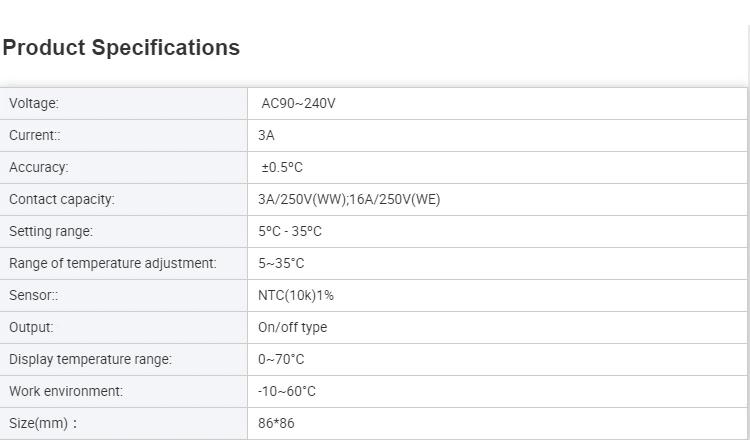Screen dimensions: 750x440
Task: Select the NTC(10k)1% sensor value
Action: tap(296, 295)
